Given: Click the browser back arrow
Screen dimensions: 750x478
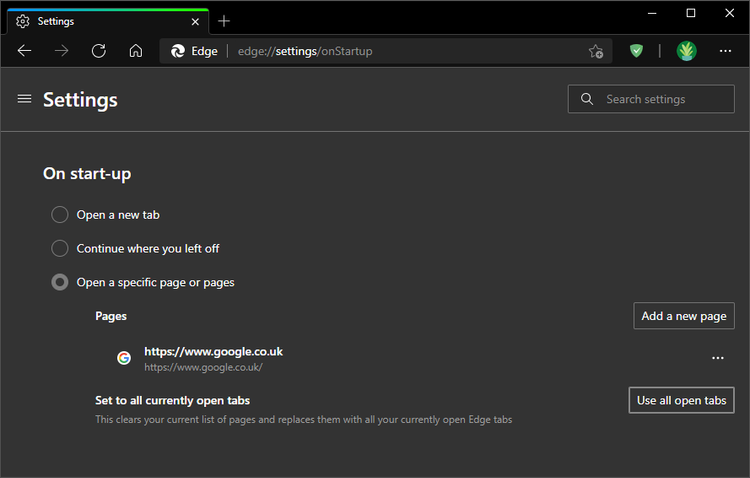Looking at the screenshot, I should coord(24,51).
